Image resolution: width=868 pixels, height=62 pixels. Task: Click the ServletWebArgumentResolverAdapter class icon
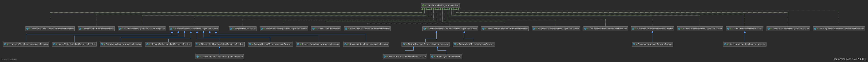pyautogui.click(x=634, y=44)
